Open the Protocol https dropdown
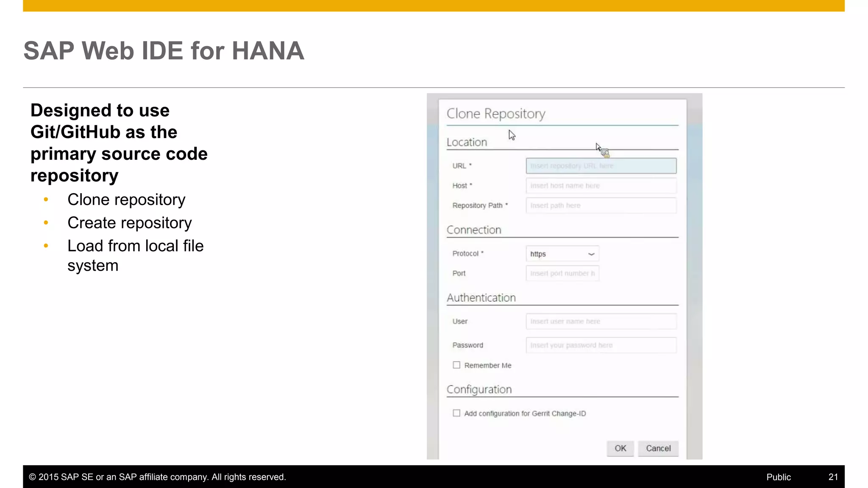Viewport: 868px width, 488px height. coord(562,254)
